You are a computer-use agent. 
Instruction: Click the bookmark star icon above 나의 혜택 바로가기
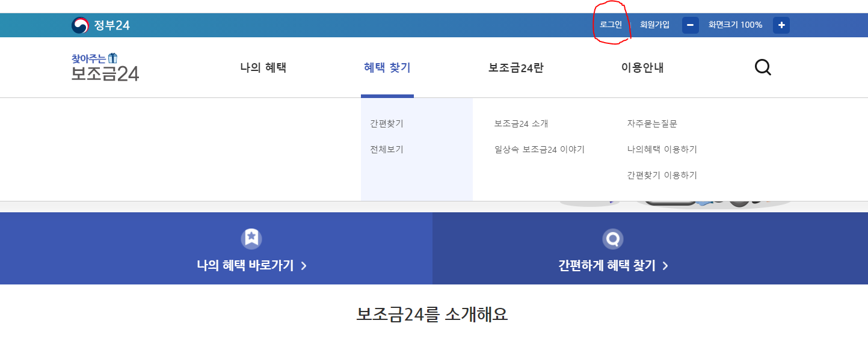coord(251,239)
